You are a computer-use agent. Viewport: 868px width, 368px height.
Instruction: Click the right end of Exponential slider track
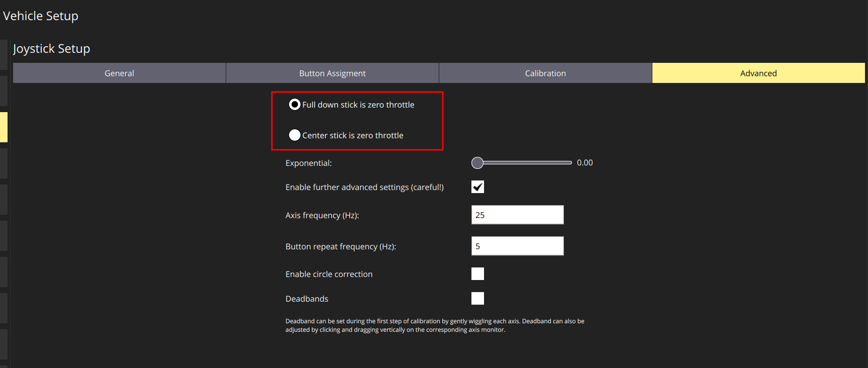click(x=569, y=163)
